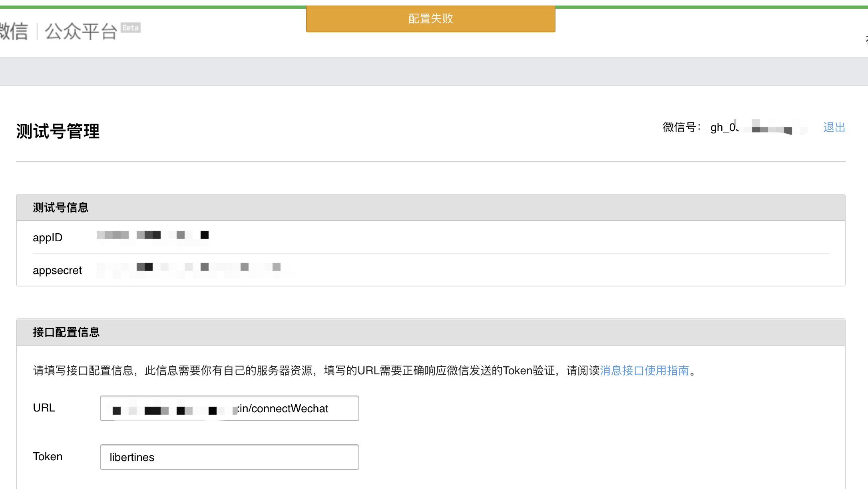Click the Token field label

click(47, 457)
